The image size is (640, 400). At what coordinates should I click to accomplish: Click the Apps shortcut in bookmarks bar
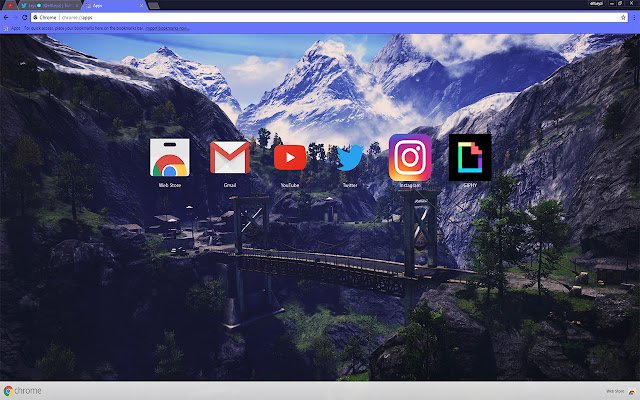(12, 29)
